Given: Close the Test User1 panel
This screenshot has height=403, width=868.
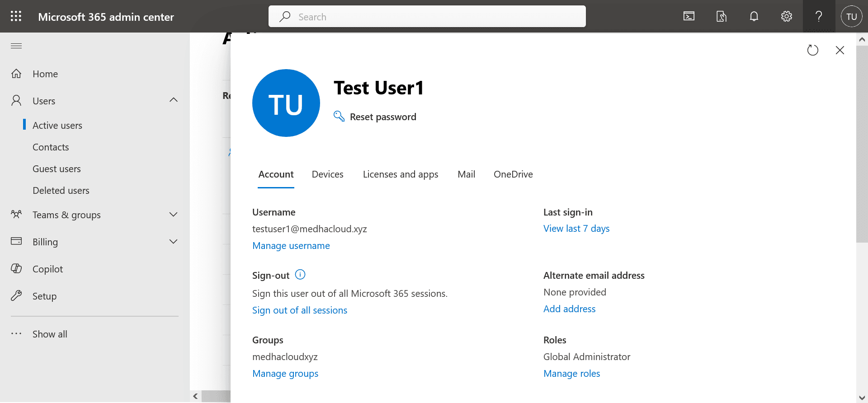Looking at the screenshot, I should (840, 50).
